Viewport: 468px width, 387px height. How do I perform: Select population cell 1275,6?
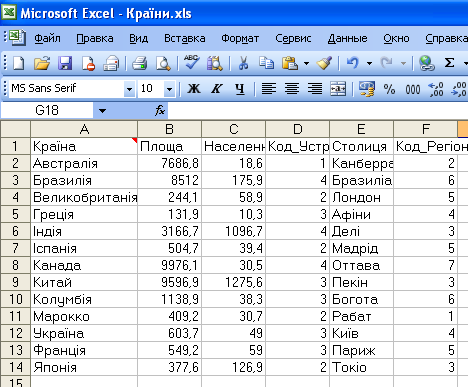pos(234,282)
